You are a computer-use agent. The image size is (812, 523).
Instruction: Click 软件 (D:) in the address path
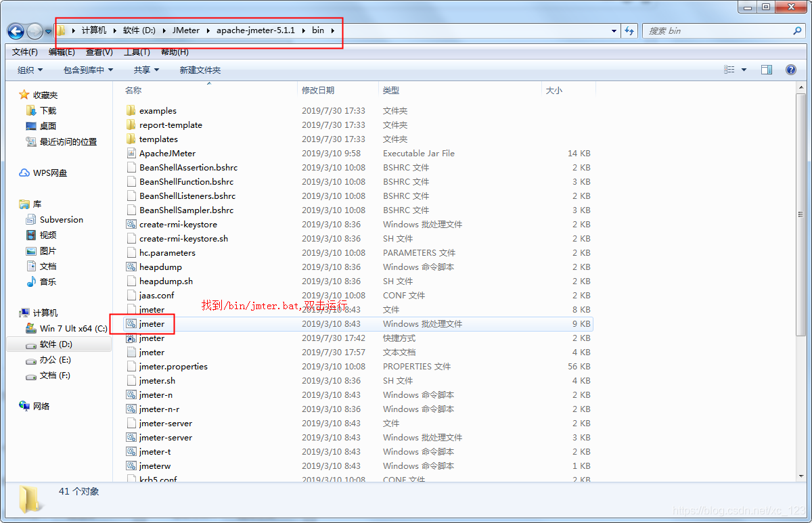coord(139,30)
